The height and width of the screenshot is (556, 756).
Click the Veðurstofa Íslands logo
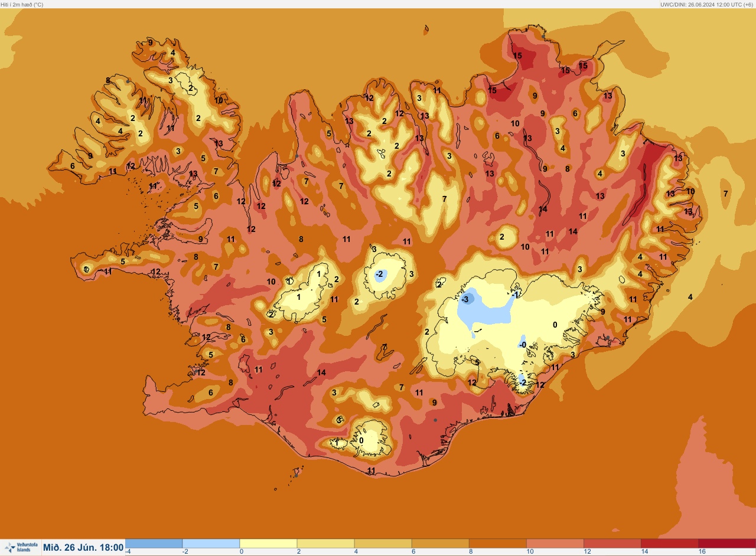20,547
